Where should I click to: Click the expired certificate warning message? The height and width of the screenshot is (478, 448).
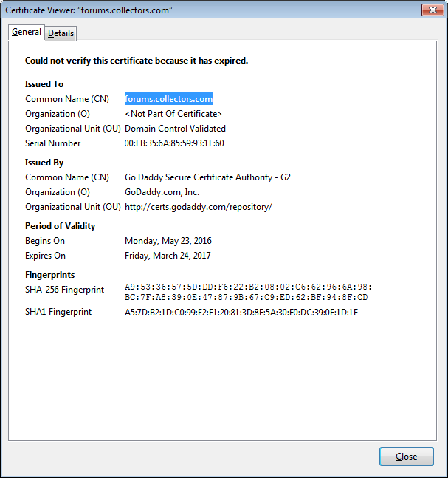click(137, 61)
